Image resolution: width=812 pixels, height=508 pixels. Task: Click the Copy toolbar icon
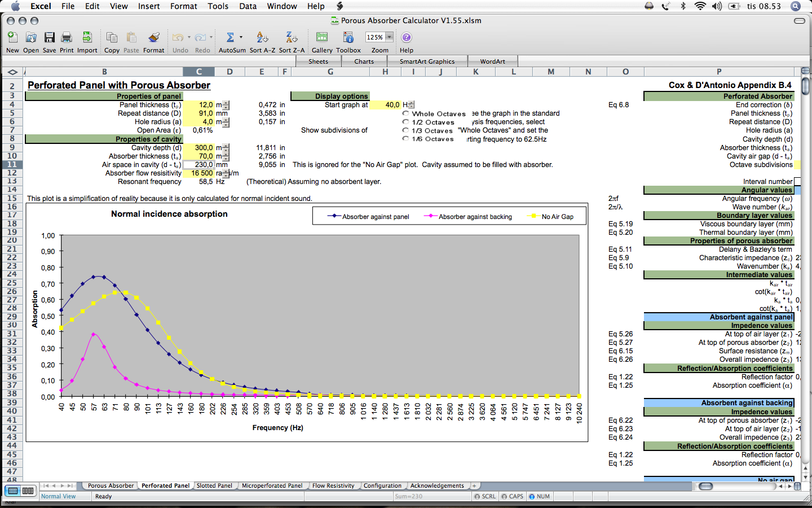point(112,38)
